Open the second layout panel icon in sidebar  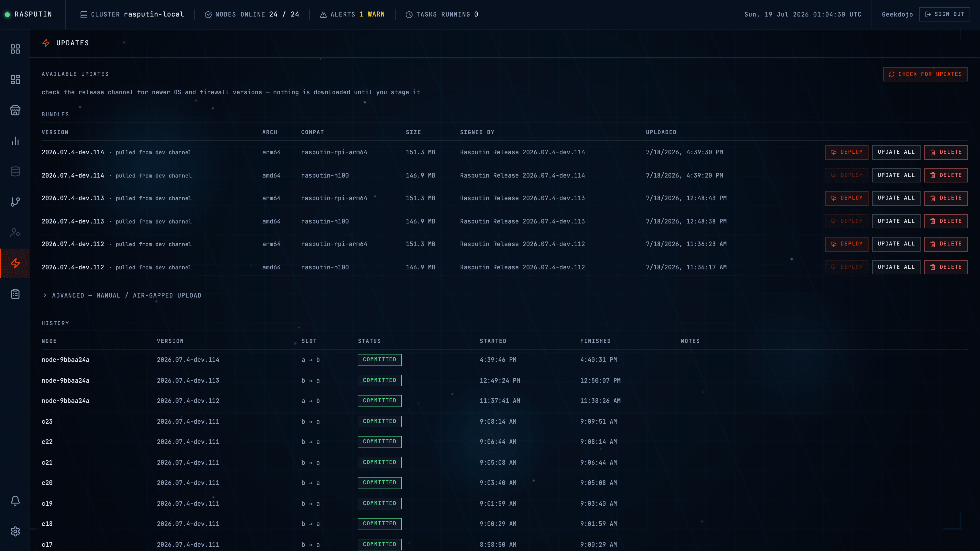15,80
